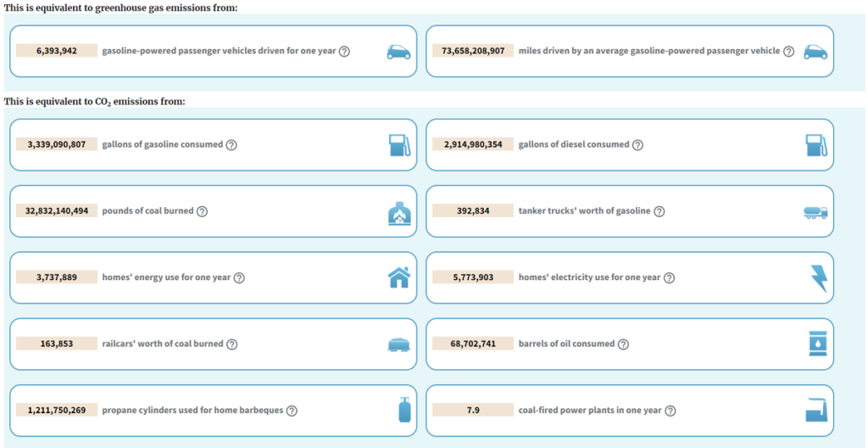This screenshot has height=448, width=868.
Task: Click 'coal-fired power plants in one year' text
Action: (x=590, y=411)
